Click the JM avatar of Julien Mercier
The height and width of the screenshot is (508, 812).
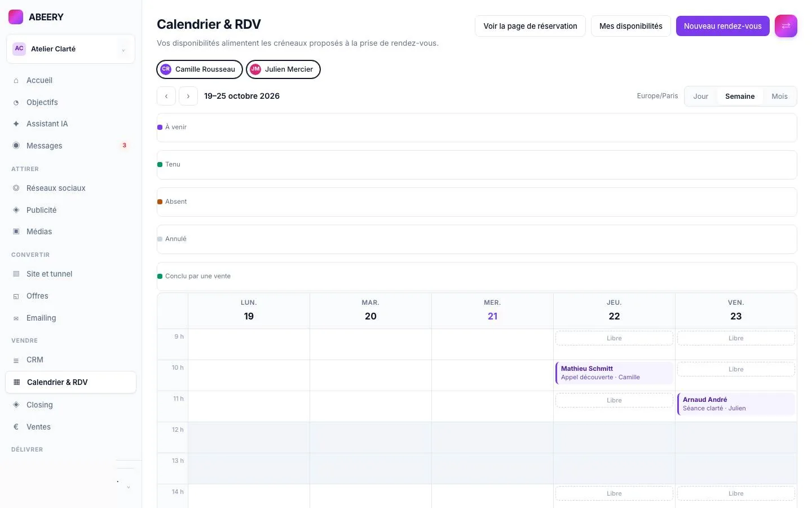(255, 69)
